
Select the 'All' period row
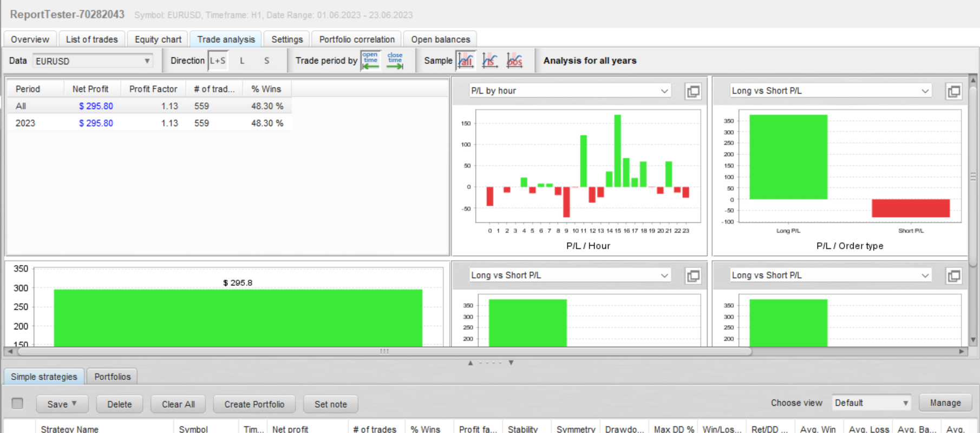[149, 106]
